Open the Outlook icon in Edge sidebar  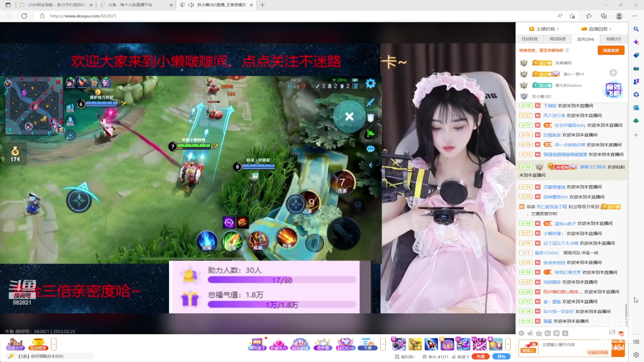[x=636, y=108]
